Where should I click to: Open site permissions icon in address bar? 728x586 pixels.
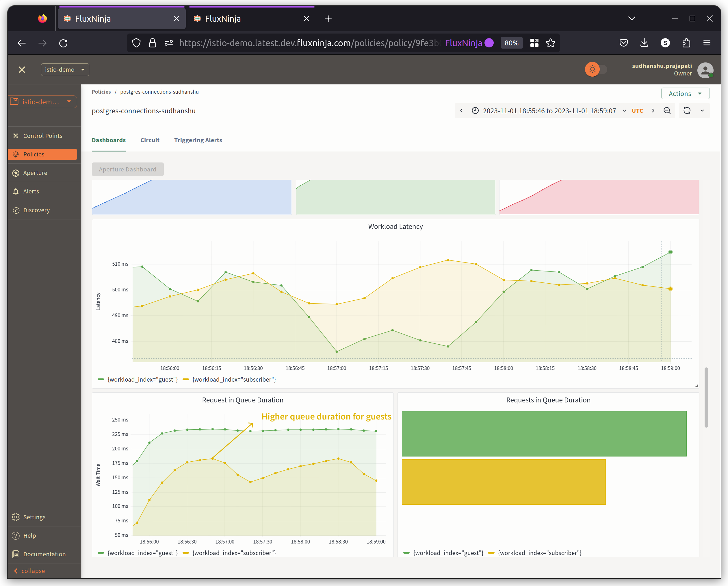[x=168, y=43]
